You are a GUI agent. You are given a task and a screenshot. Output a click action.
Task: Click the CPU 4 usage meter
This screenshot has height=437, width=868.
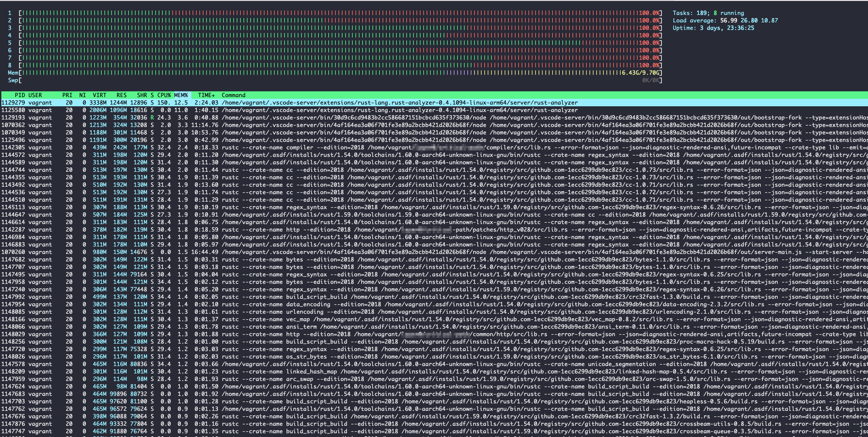335,35
